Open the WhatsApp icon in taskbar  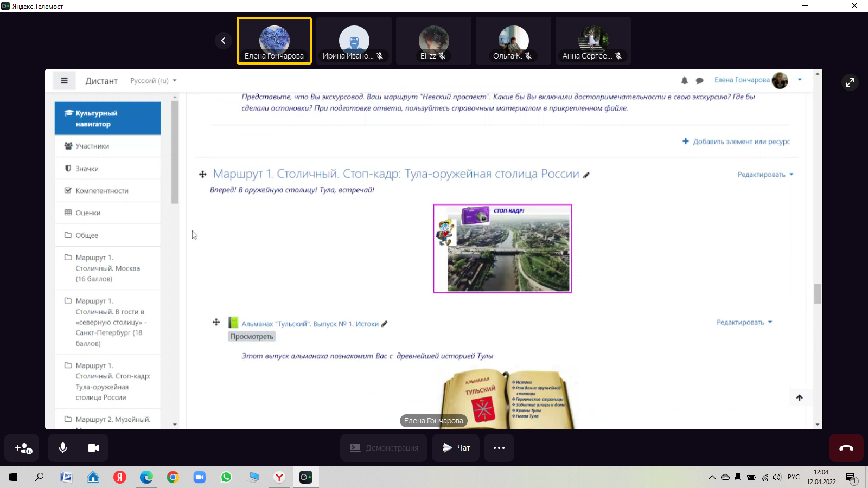(x=226, y=477)
